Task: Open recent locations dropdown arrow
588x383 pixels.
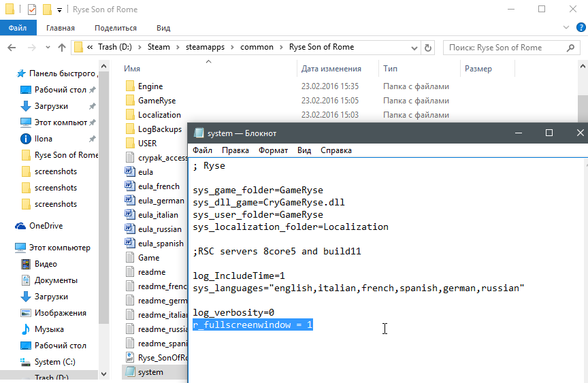Action: 48,48
